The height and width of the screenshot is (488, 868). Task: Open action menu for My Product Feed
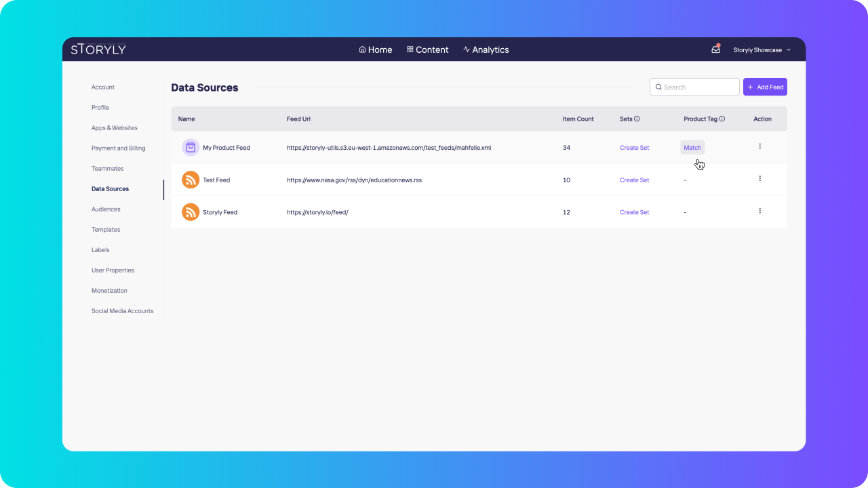coord(759,146)
